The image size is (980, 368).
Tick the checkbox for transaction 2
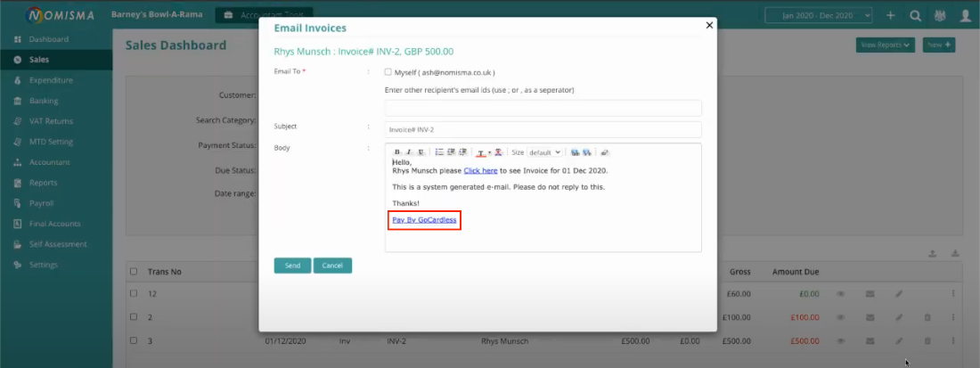(x=133, y=317)
